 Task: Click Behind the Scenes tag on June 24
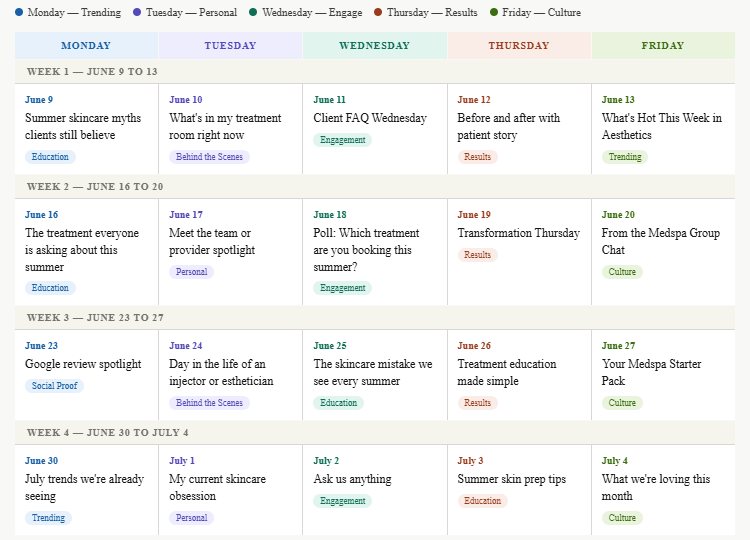(209, 403)
